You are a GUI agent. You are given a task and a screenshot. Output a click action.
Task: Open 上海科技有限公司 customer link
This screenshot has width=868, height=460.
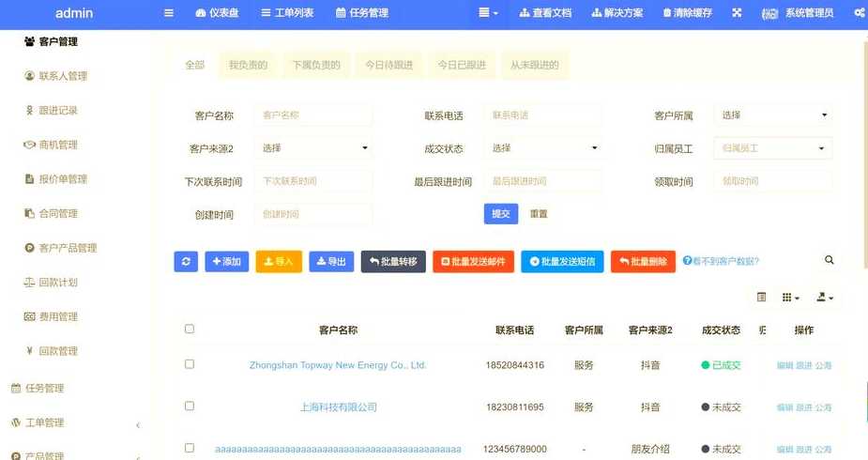point(338,406)
